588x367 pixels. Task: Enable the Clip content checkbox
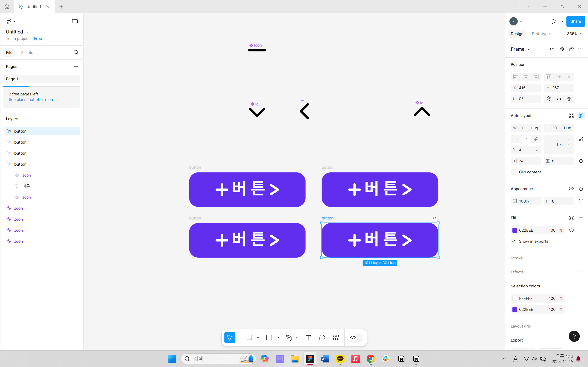tap(513, 172)
